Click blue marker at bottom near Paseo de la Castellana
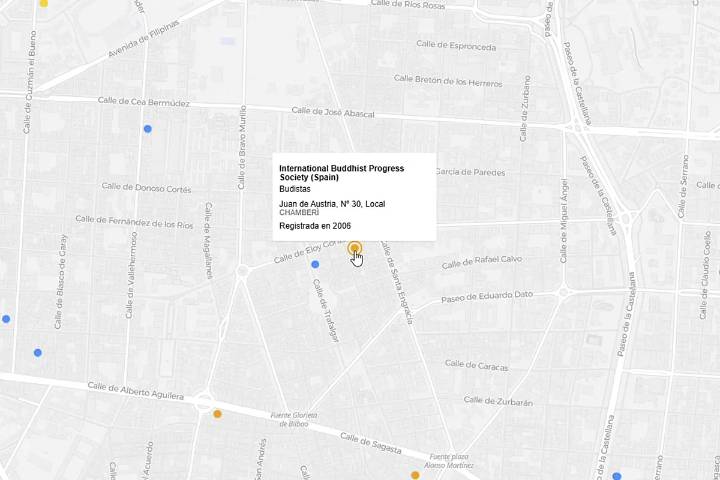720x480 pixels. (617, 476)
